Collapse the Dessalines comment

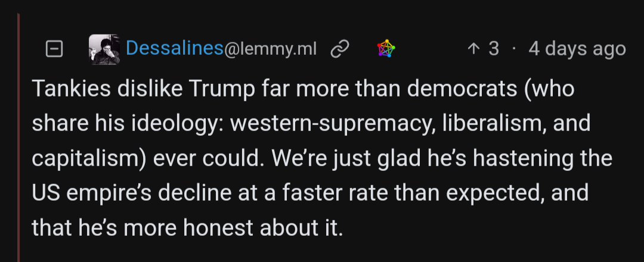(54, 49)
